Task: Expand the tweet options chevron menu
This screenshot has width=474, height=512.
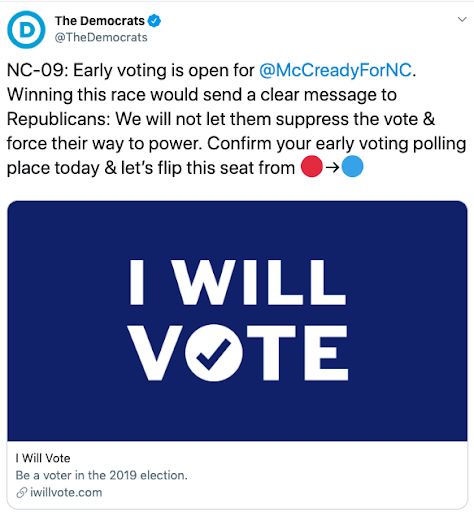Action: coord(462,19)
